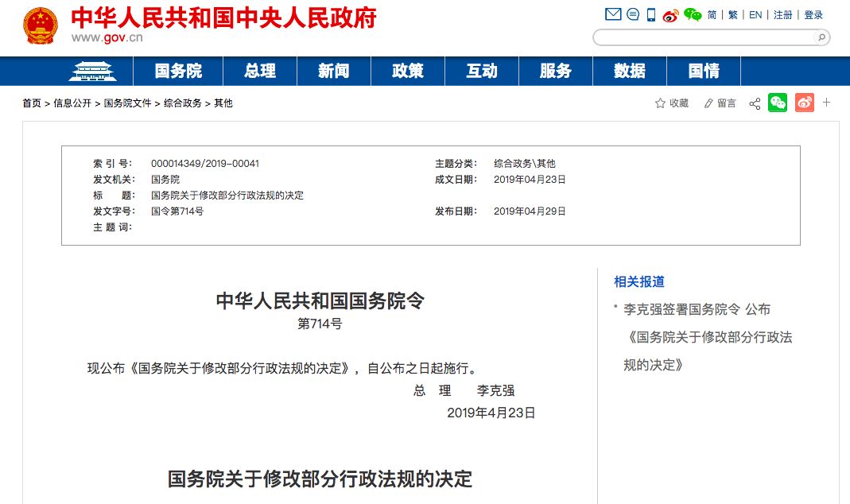Click the 综合政务\其他 subject classification value
This screenshot has height=504, width=850.
tap(524, 163)
